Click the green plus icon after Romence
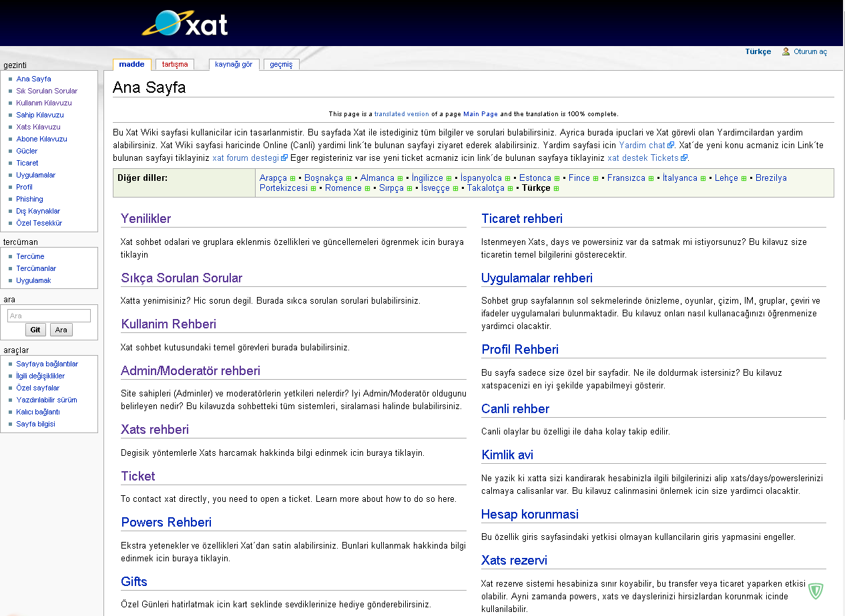 tap(367, 189)
